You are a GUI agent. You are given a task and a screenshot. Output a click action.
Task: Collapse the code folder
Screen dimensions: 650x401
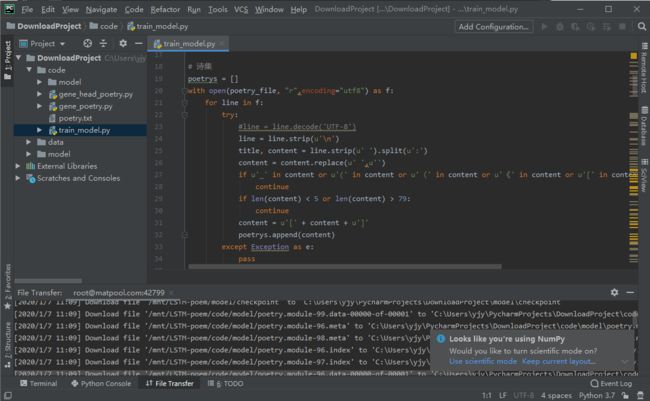pyautogui.click(x=29, y=70)
